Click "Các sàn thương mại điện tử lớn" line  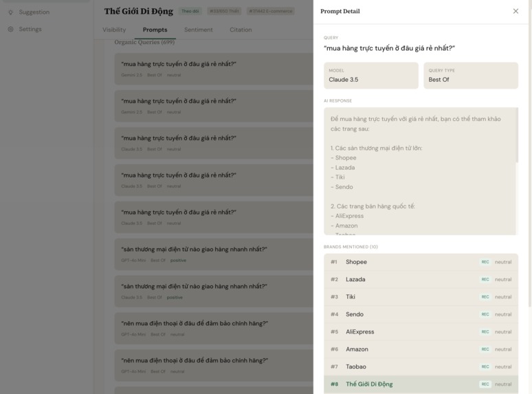pos(376,149)
